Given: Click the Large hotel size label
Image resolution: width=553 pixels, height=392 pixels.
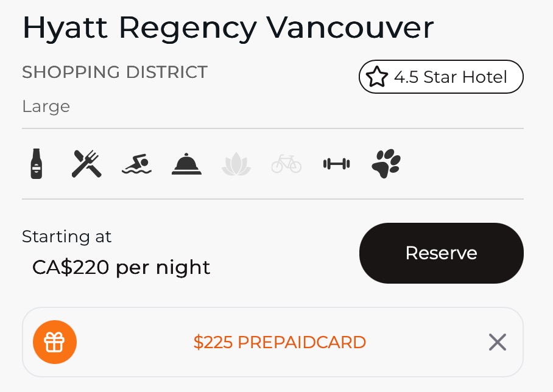Looking at the screenshot, I should click(46, 107).
